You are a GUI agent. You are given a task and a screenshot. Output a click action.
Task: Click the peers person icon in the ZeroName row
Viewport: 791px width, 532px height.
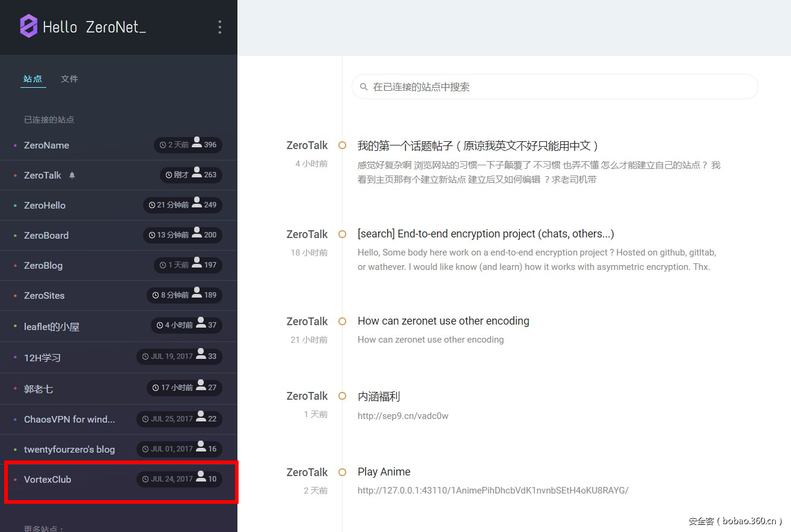tap(197, 144)
